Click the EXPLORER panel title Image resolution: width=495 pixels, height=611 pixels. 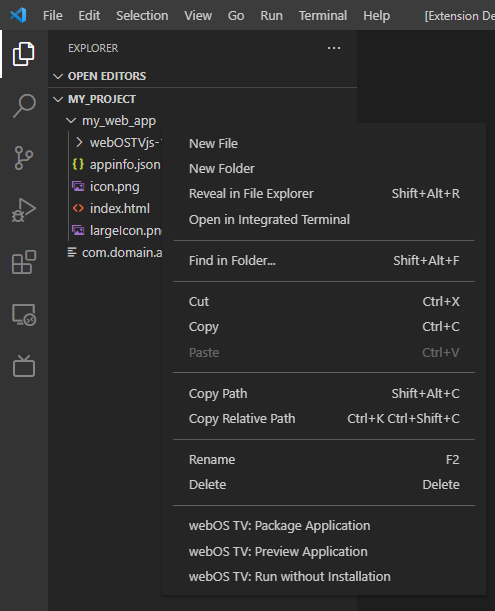(x=93, y=48)
